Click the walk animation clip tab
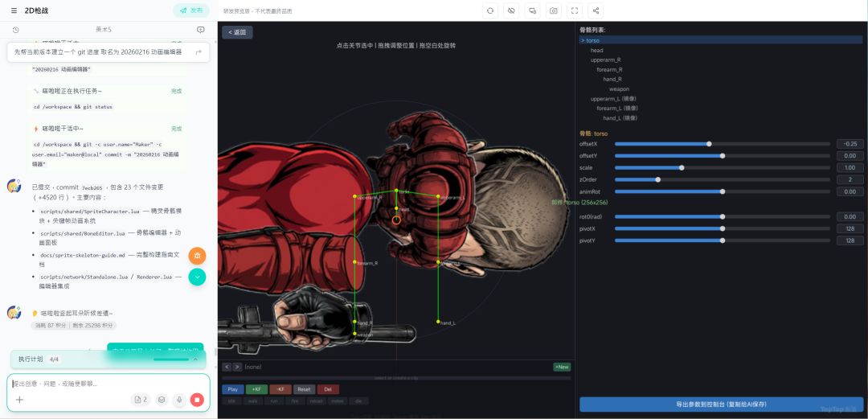The image size is (868, 419). [252, 401]
